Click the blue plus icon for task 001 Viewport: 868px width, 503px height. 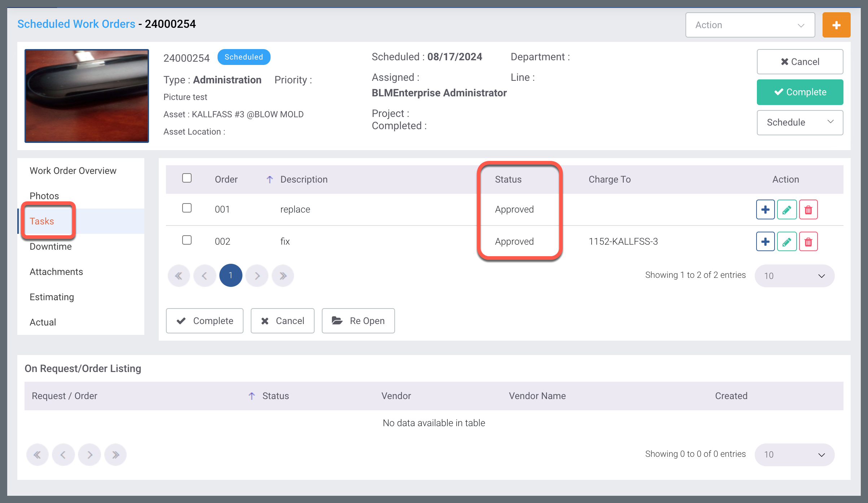tap(765, 209)
